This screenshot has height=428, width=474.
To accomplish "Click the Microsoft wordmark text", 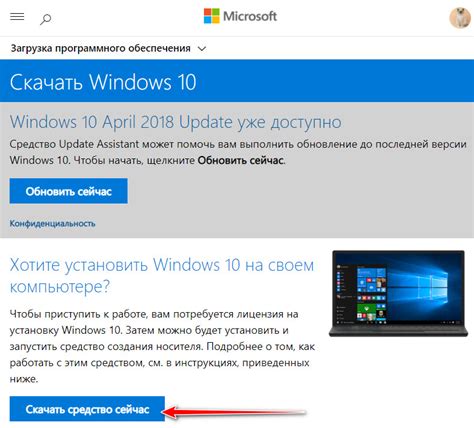I will 250,16.
